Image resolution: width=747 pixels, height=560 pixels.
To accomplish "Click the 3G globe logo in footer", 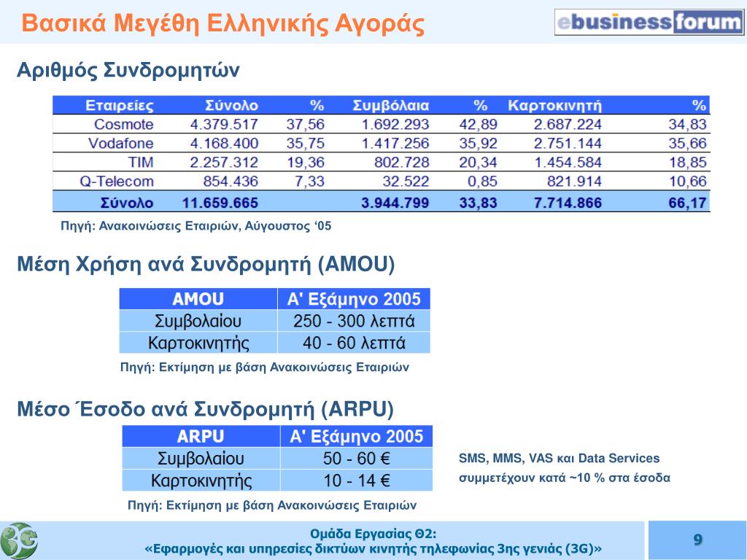I will click(19, 540).
